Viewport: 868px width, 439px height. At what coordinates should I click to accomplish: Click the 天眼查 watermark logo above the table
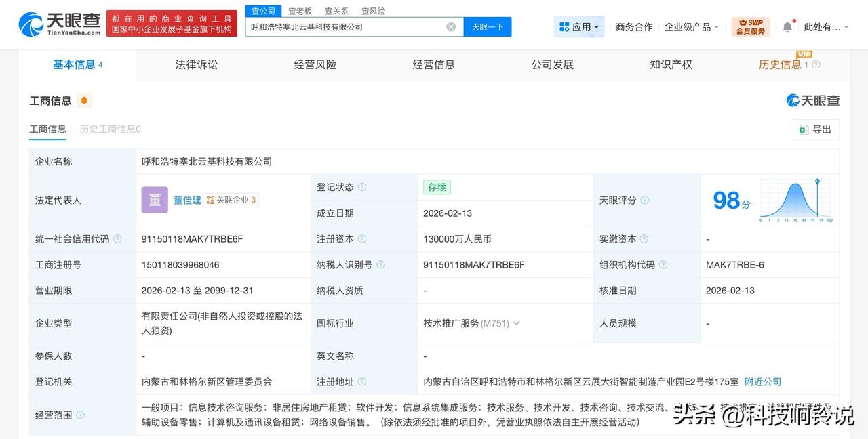point(814,100)
